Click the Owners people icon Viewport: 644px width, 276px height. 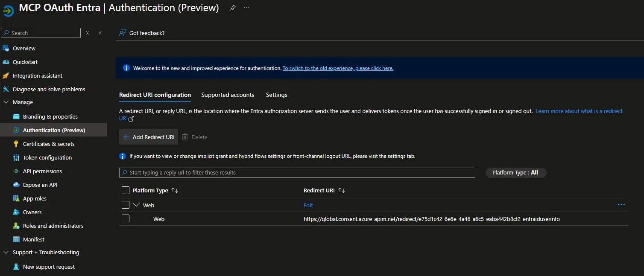pos(16,212)
